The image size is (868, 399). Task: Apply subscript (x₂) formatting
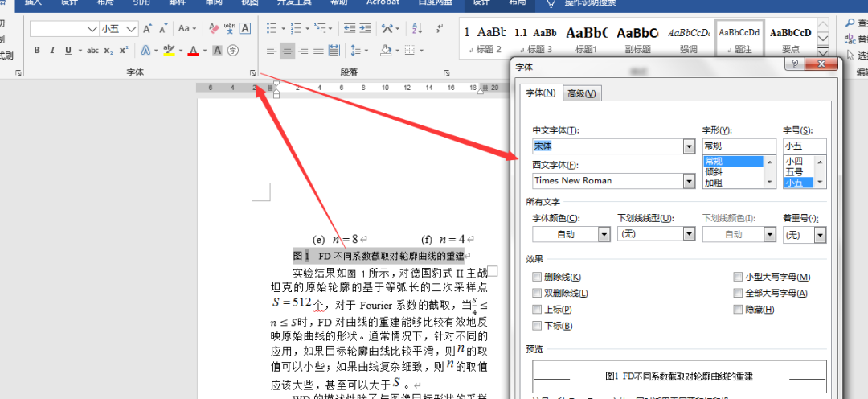pyautogui.click(x=108, y=51)
